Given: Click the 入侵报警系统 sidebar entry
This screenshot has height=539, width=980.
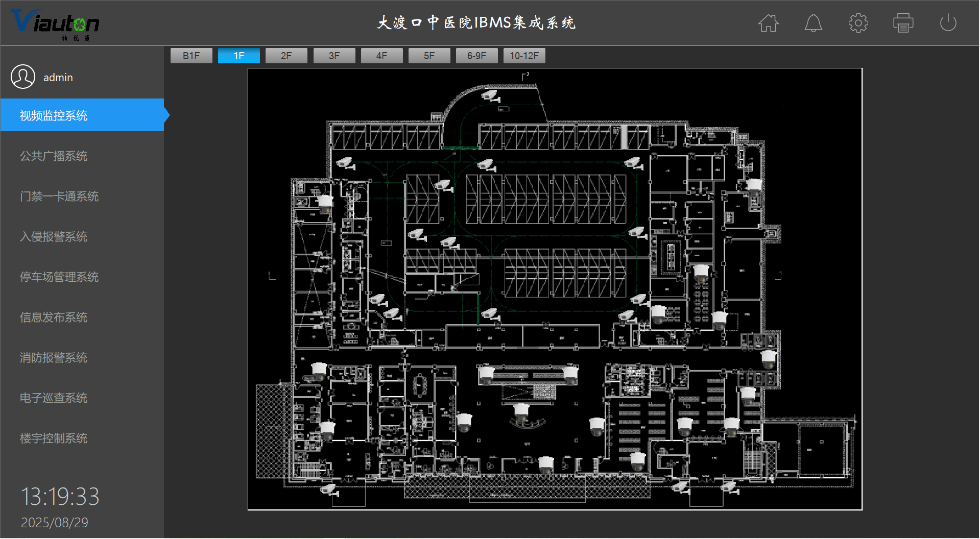Looking at the screenshot, I should click(x=54, y=237).
